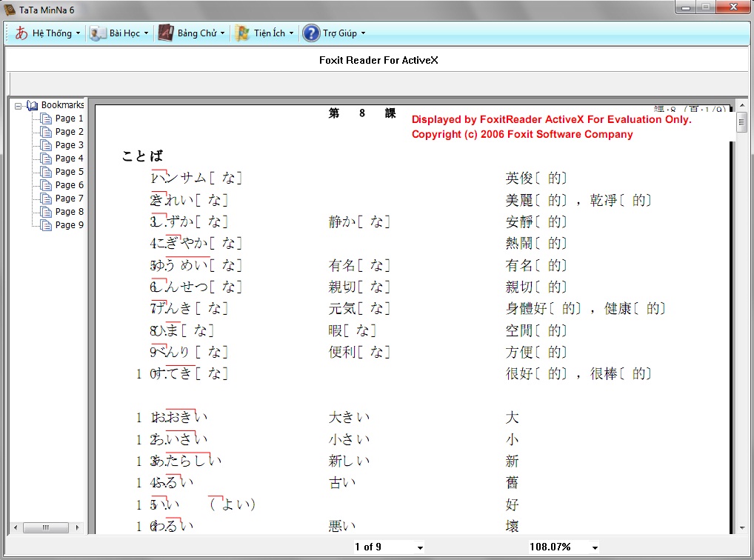Click the document scrollbar down arrow
Image resolution: width=754 pixels, height=560 pixels.
point(742,527)
